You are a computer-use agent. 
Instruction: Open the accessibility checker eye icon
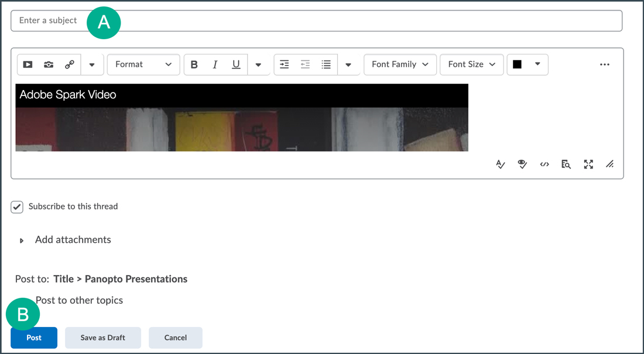(x=522, y=164)
